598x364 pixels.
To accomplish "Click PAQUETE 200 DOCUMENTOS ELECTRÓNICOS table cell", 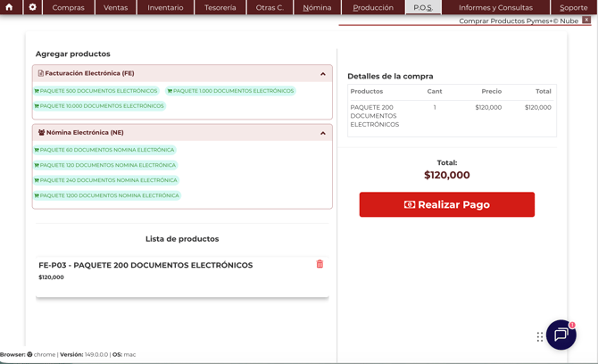I will click(375, 116).
